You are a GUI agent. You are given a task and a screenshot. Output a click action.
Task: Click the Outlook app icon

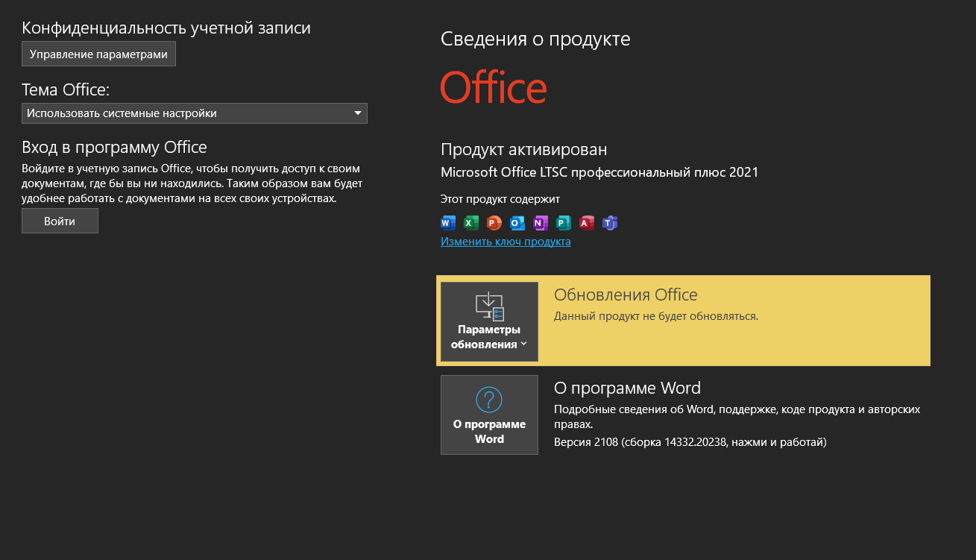pos(517,222)
